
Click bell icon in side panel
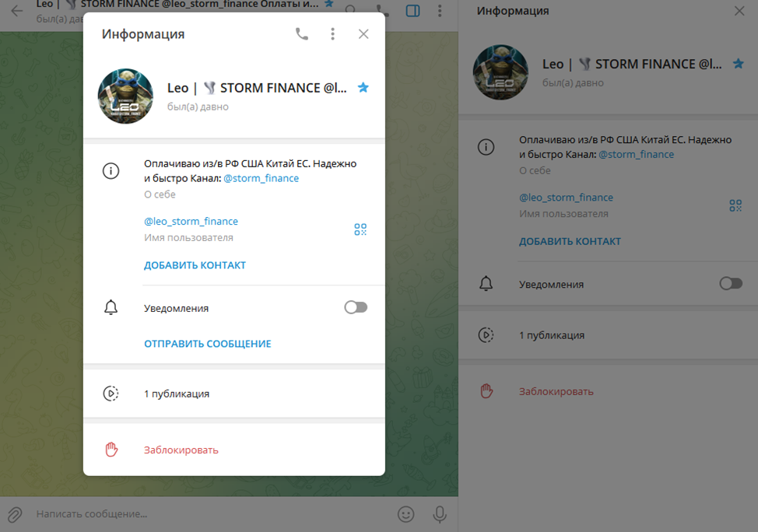pyautogui.click(x=486, y=284)
